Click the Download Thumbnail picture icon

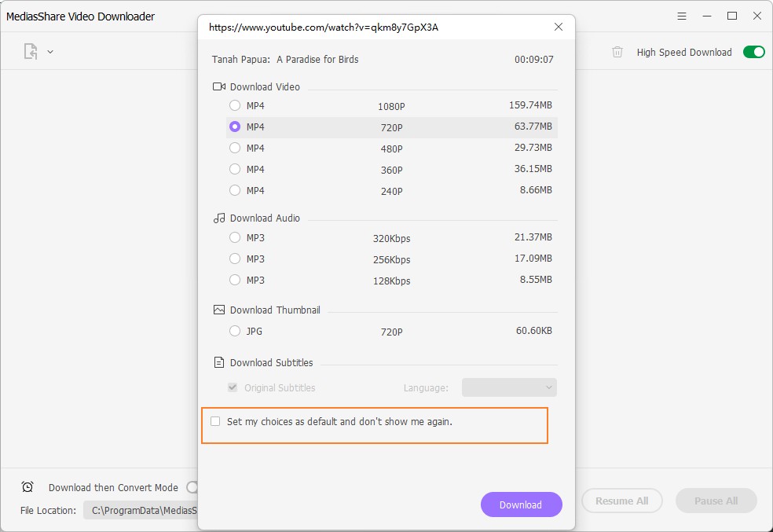219,310
